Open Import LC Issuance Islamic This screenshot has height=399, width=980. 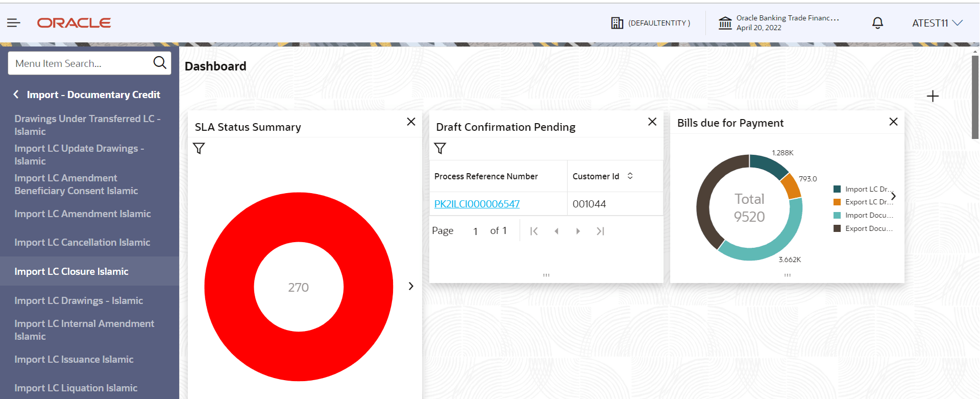pyautogui.click(x=74, y=359)
